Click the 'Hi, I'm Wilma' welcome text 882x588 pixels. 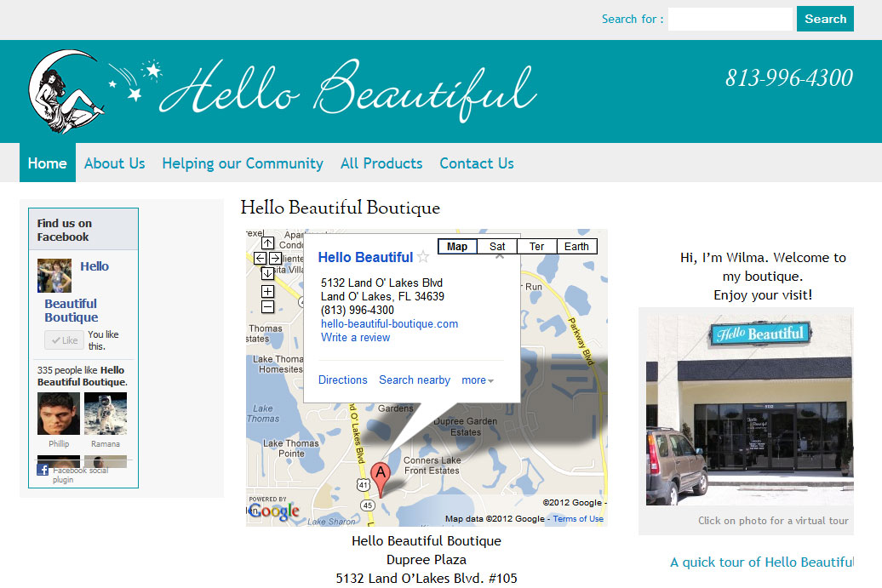(x=763, y=276)
